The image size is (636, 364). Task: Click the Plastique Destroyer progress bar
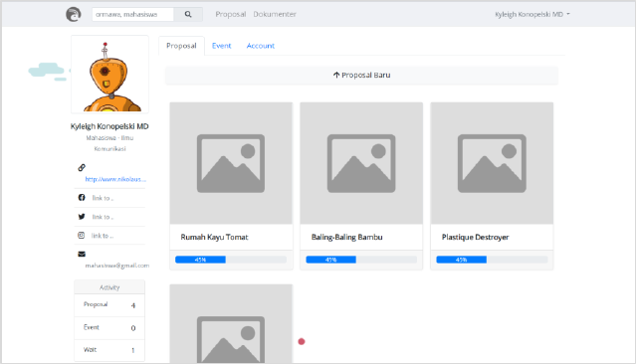pyautogui.click(x=492, y=260)
